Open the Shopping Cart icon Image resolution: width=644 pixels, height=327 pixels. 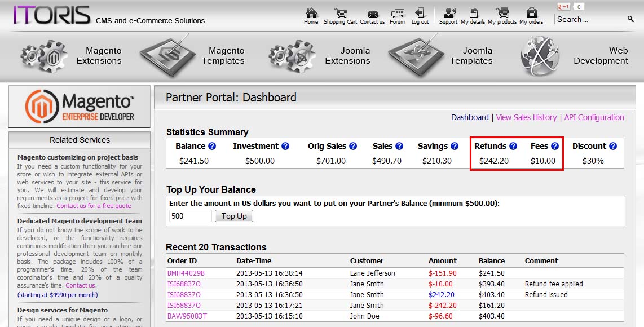(341, 13)
